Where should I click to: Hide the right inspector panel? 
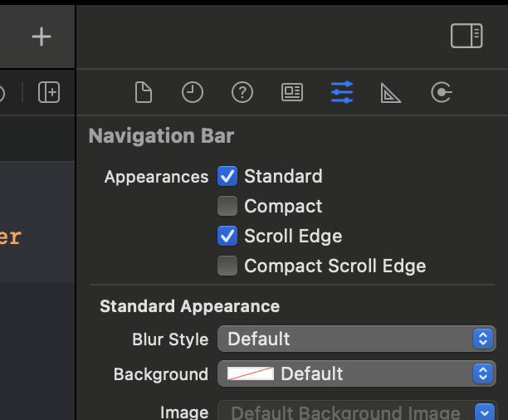click(x=466, y=36)
